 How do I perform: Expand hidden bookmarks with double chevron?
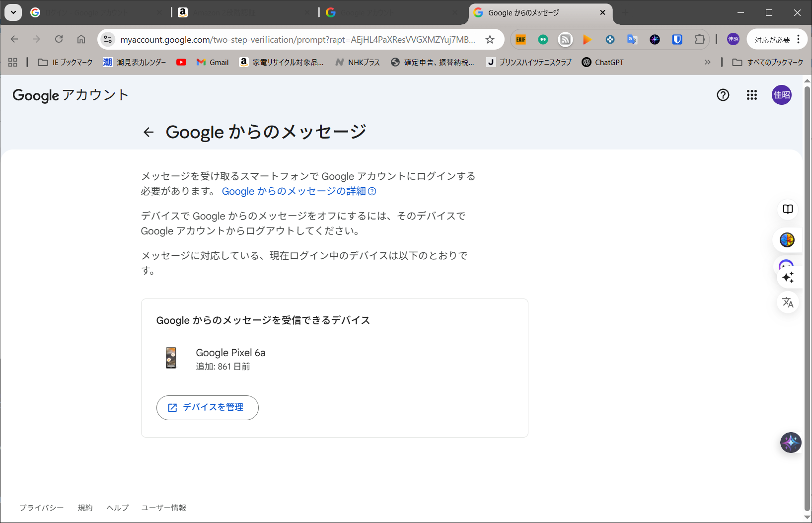pos(707,62)
